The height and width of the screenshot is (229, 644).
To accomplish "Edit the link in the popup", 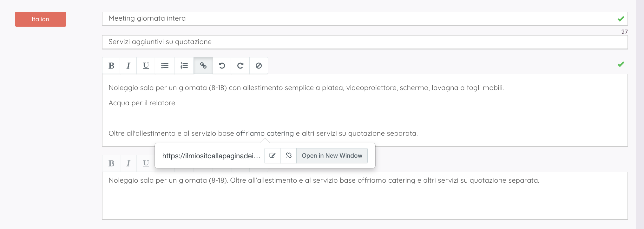I will click(x=273, y=155).
